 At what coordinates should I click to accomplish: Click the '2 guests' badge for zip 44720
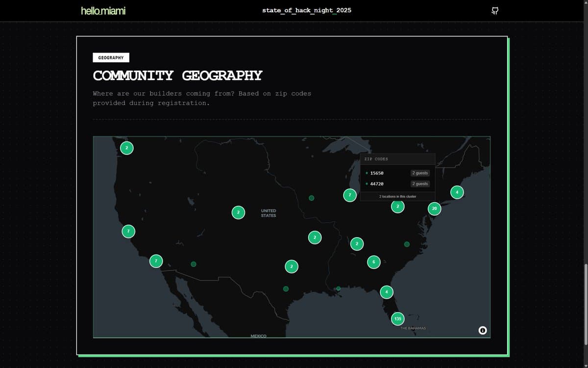420,184
